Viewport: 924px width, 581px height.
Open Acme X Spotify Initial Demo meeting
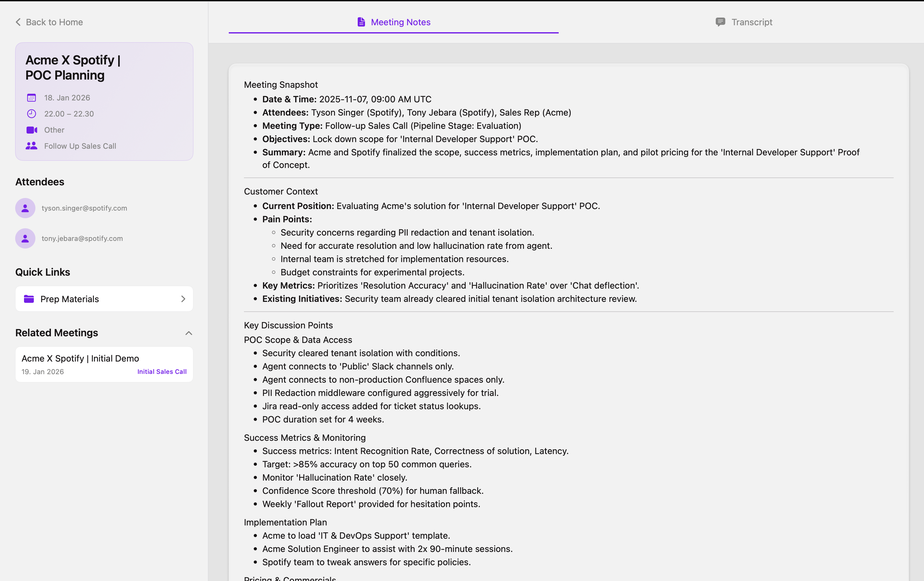pyautogui.click(x=80, y=359)
